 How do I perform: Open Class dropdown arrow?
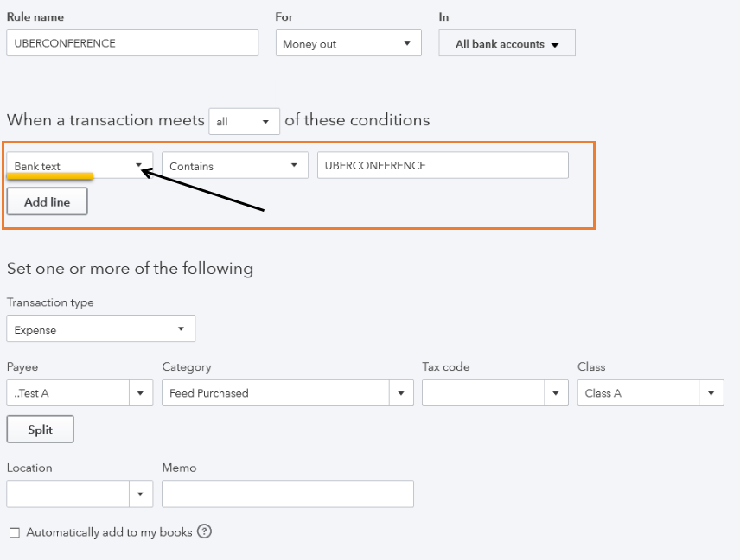click(x=711, y=393)
